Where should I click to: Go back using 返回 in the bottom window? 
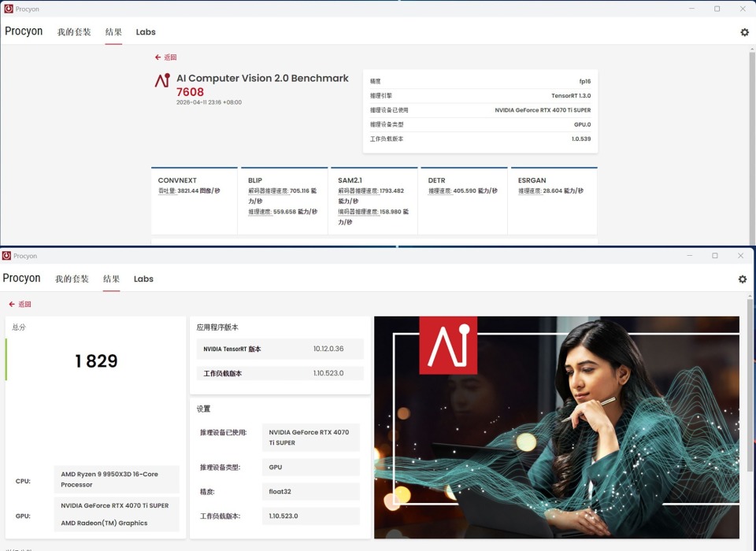coord(20,304)
